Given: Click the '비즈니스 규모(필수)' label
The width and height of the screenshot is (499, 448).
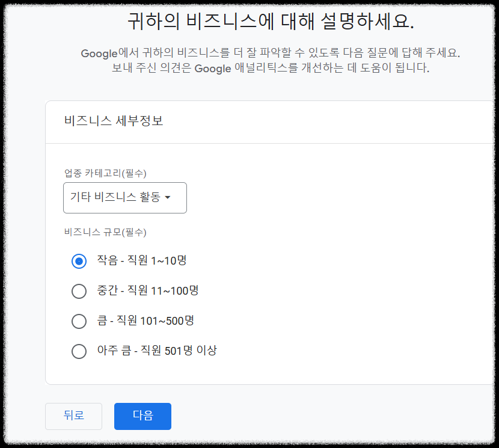Looking at the screenshot, I should (x=105, y=232).
